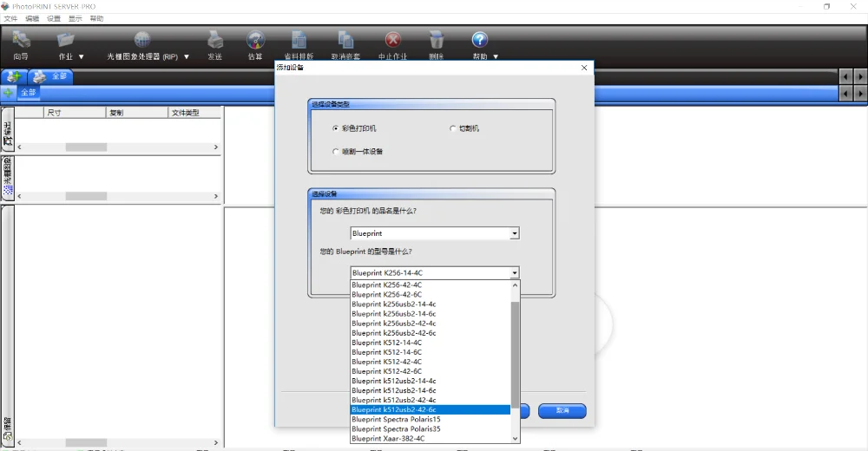Expand the Blueprint brand dropdown
The width and height of the screenshot is (868, 451).
coord(514,233)
